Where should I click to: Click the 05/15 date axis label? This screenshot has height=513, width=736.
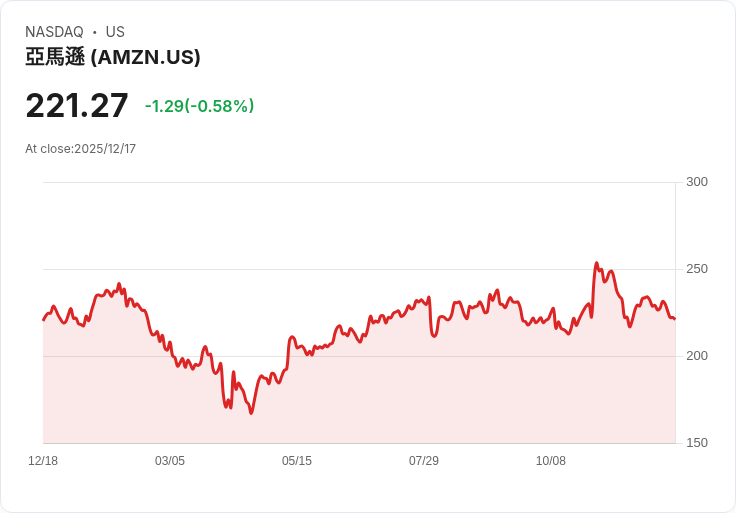297,461
